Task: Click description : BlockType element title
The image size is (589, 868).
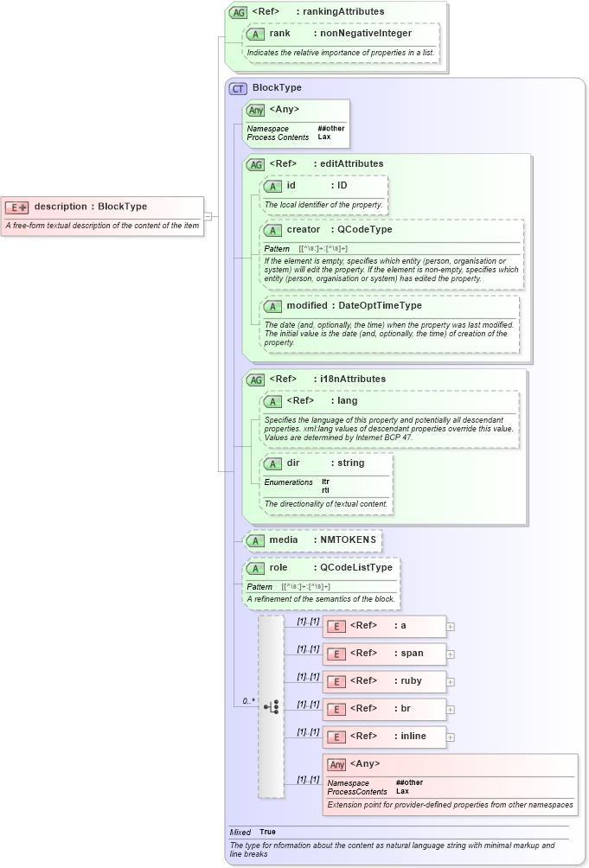Action: (x=91, y=207)
